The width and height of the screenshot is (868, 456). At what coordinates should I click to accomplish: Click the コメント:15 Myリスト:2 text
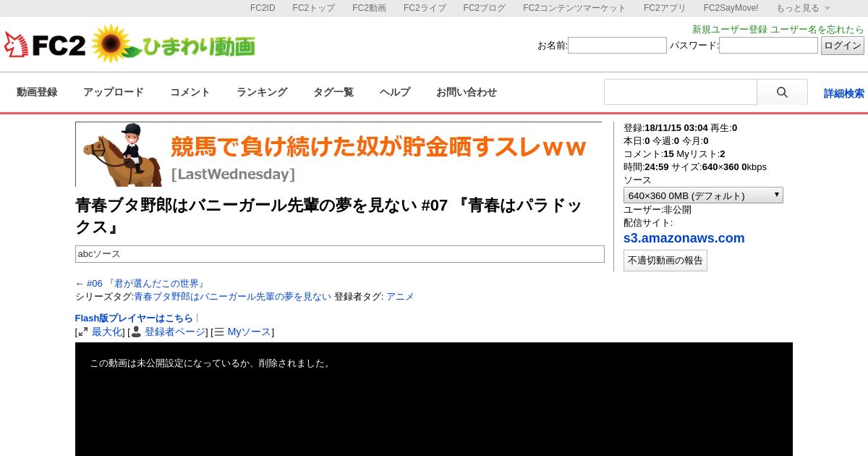674,154
